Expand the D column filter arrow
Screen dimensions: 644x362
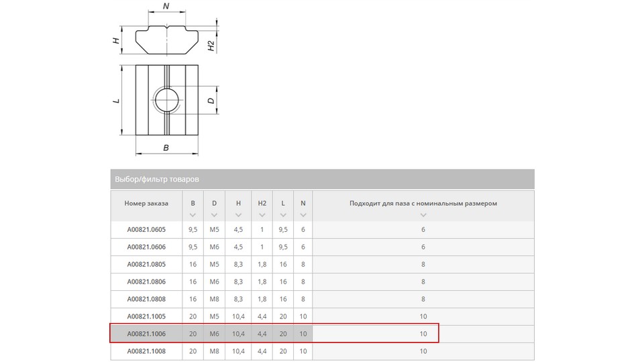214,215
